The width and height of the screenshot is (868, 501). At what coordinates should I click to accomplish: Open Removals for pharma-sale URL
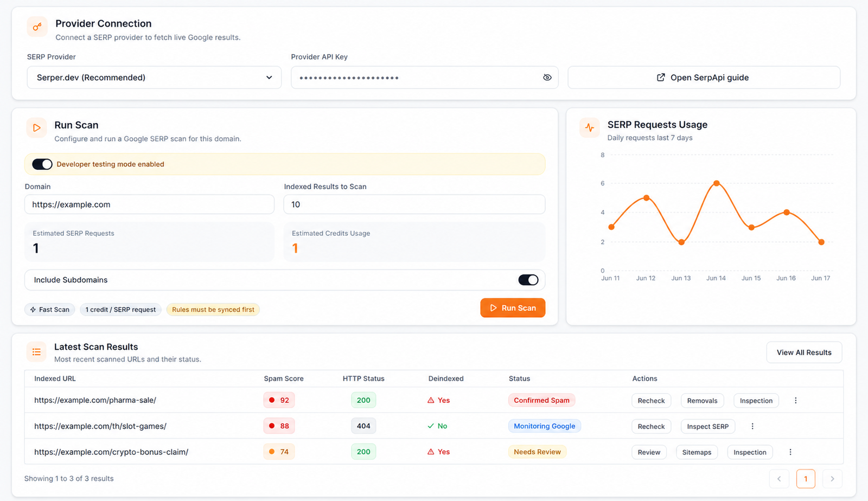click(702, 401)
